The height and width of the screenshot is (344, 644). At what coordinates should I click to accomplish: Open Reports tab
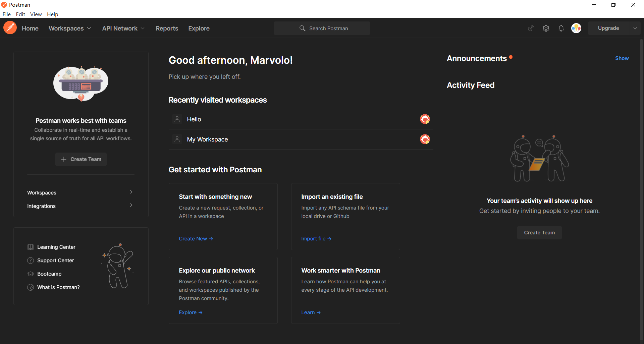(167, 28)
